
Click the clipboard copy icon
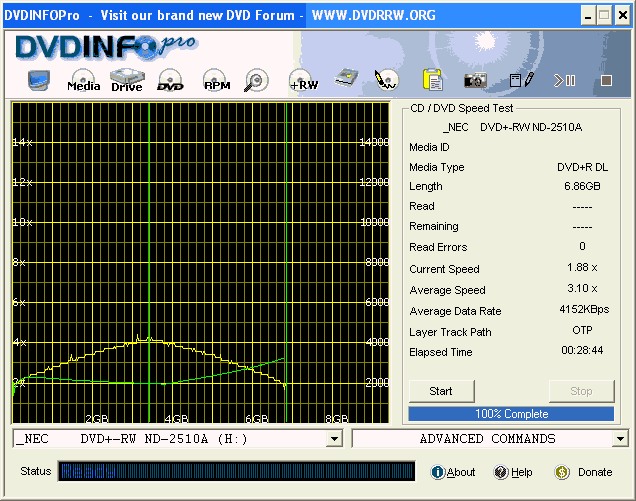tap(432, 81)
